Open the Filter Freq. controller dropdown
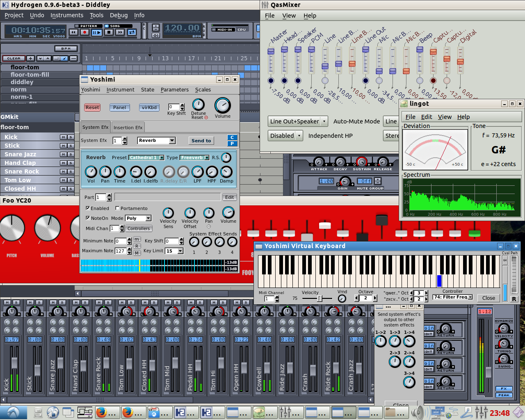 tap(453, 297)
